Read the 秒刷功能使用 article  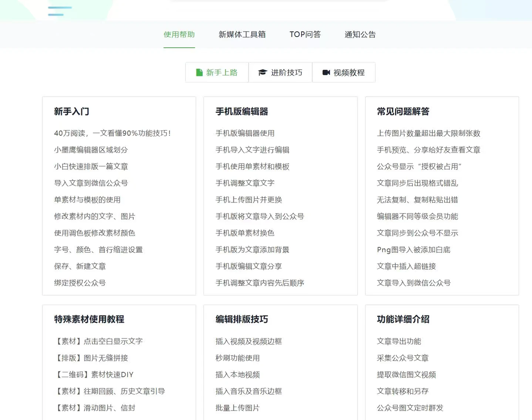237,358
